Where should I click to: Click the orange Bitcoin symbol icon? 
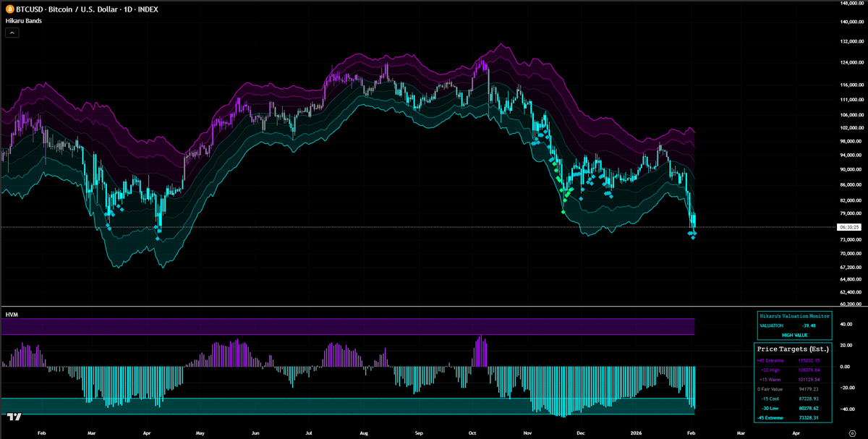pyautogui.click(x=9, y=9)
